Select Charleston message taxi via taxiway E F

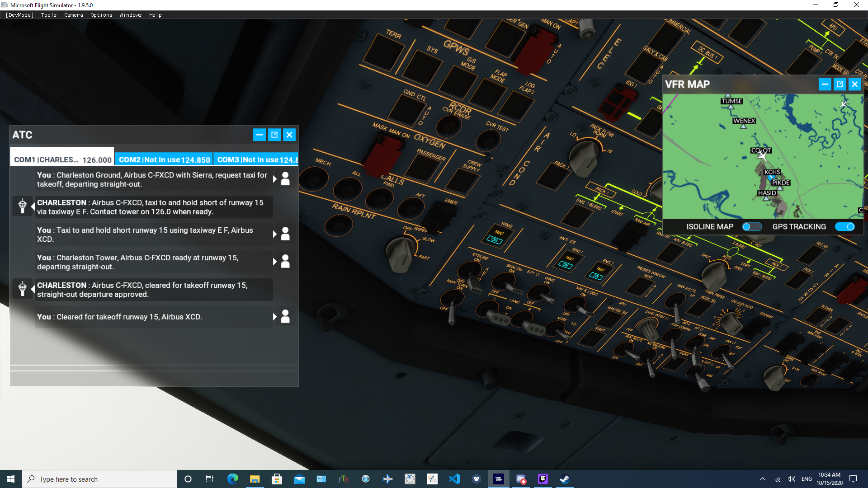[x=154, y=207]
